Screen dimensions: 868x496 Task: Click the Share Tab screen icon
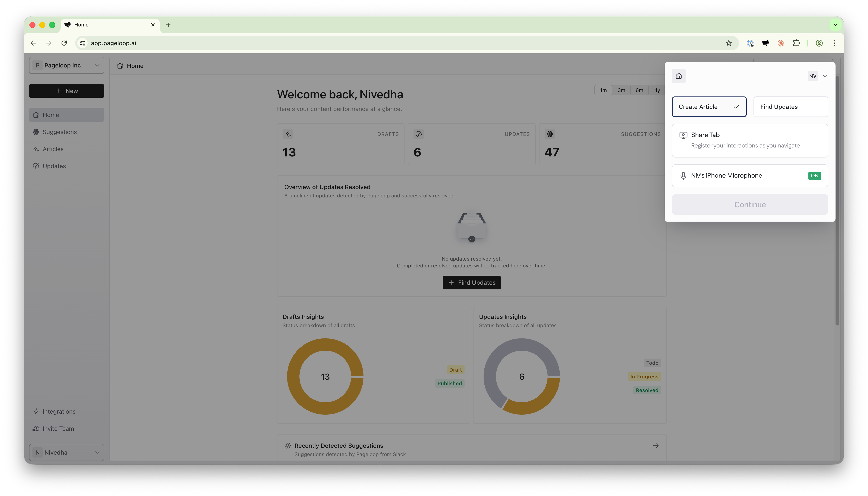[683, 135]
